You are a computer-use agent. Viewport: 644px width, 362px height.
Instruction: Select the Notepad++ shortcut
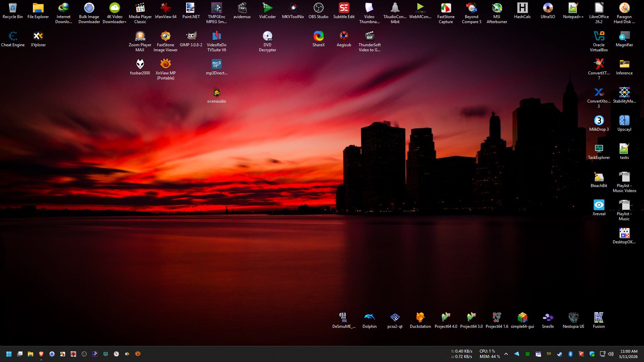(573, 11)
